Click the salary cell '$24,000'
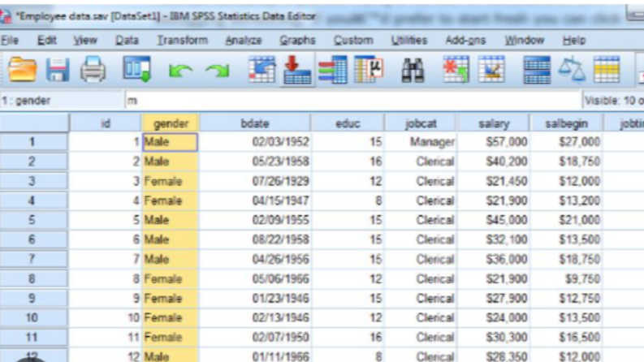 494,317
